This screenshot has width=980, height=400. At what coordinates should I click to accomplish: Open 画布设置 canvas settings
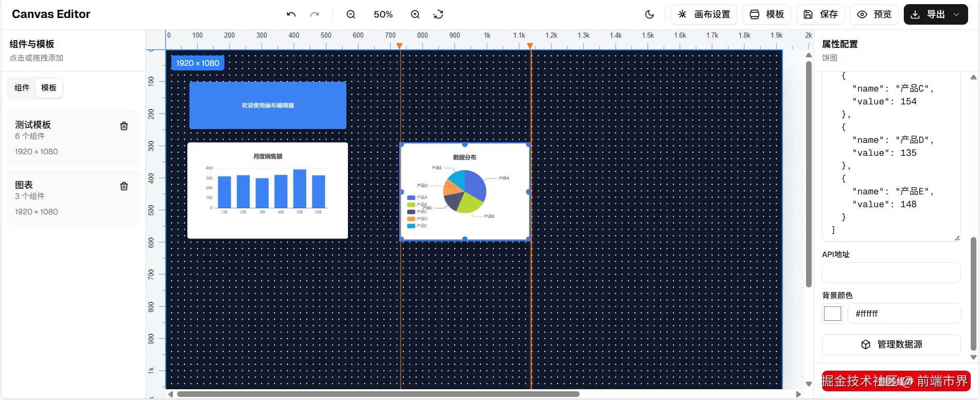(704, 14)
